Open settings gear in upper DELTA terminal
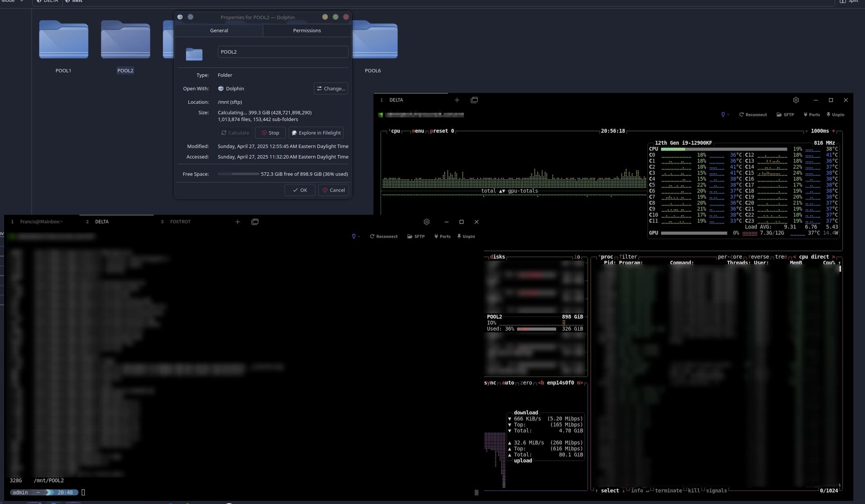865x504 pixels. pyautogui.click(x=796, y=100)
